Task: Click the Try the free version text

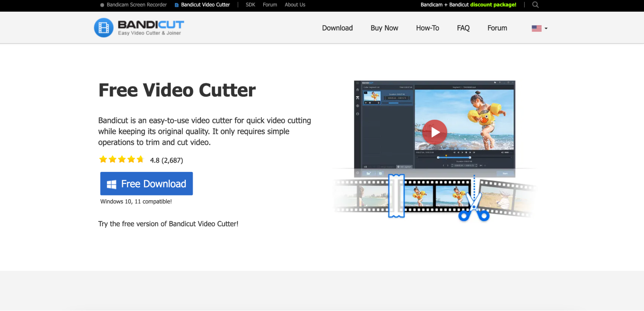Action: tap(168, 224)
